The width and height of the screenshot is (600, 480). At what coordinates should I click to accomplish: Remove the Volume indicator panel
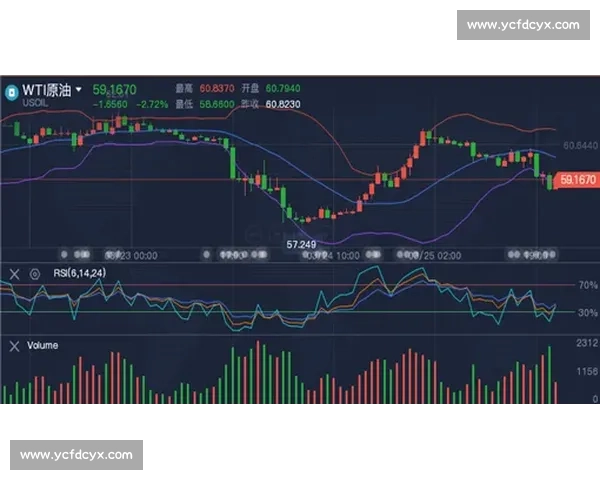[14, 346]
